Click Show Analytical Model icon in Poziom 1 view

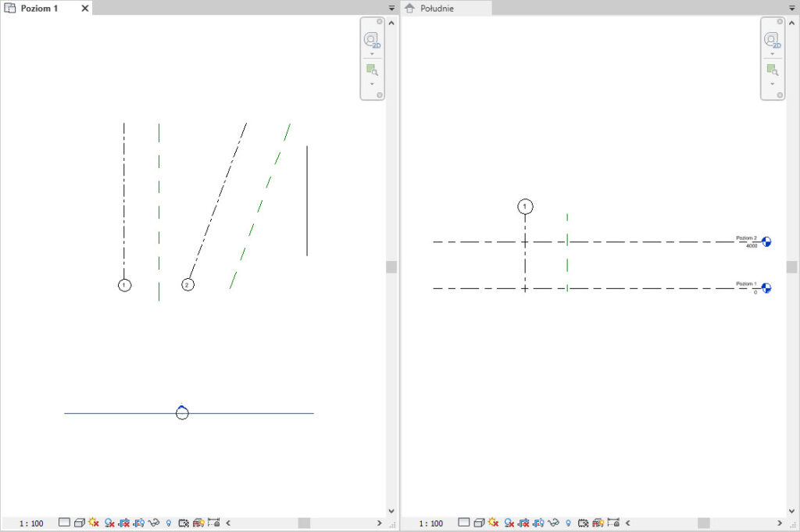point(198,523)
